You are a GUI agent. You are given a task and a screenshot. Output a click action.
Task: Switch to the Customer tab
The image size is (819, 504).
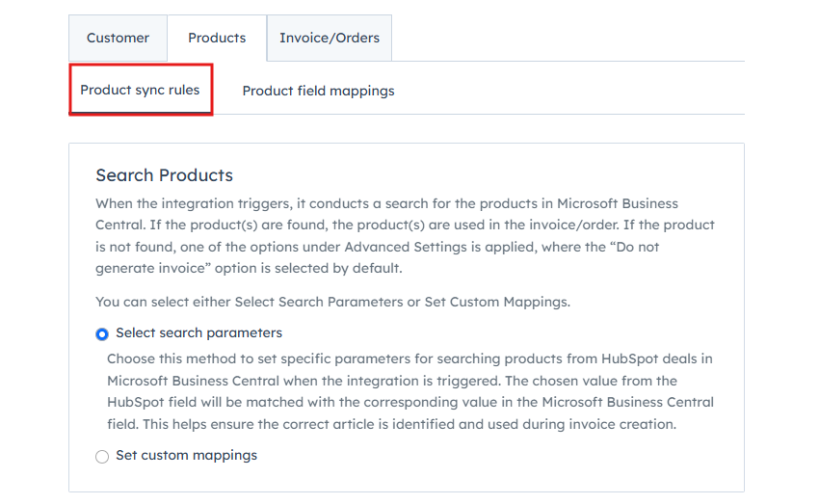(118, 39)
